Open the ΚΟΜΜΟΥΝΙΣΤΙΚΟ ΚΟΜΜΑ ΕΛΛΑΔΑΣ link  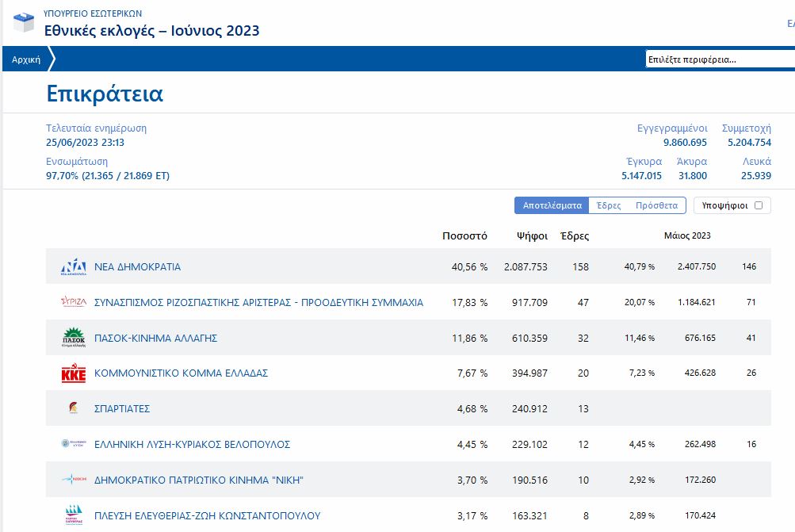pyautogui.click(x=181, y=373)
